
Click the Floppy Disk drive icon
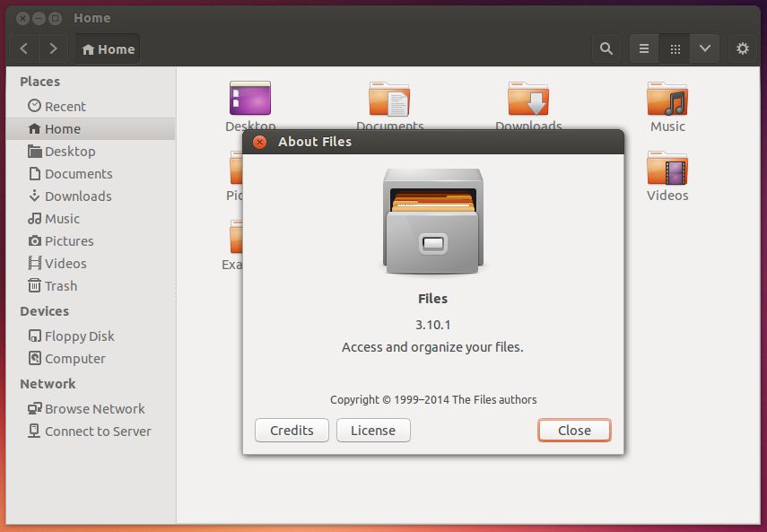pos(34,336)
